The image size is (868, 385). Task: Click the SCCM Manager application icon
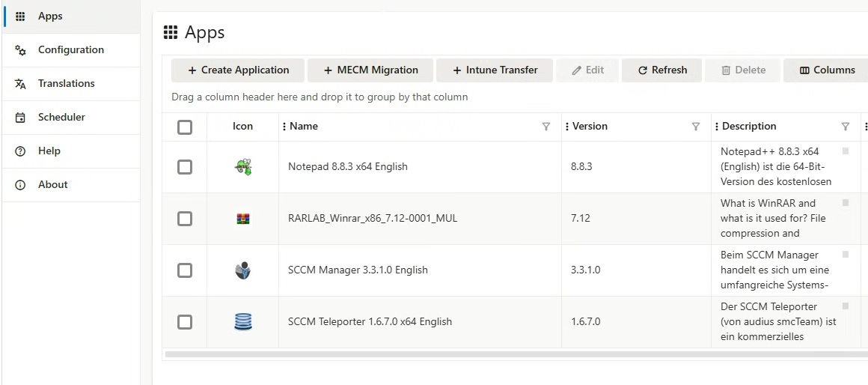coord(242,270)
